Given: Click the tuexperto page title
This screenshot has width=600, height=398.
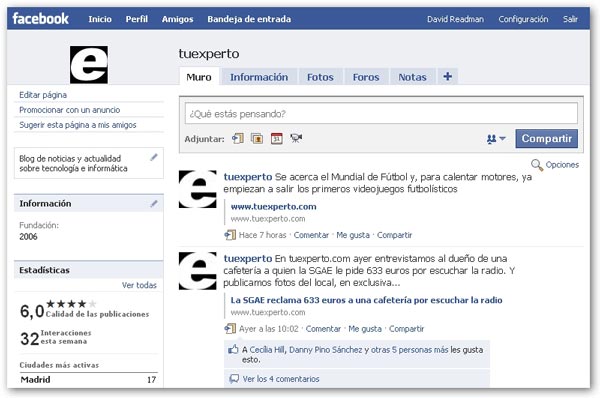Looking at the screenshot, I should pos(209,54).
